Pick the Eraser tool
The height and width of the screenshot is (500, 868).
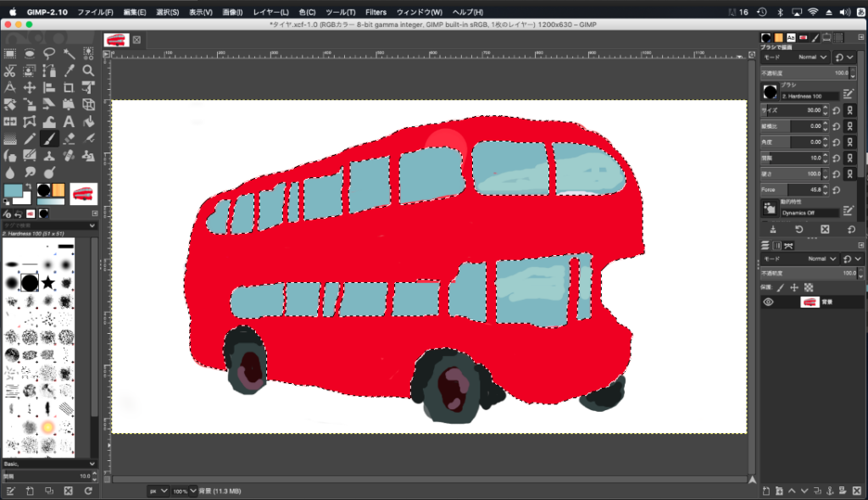click(x=70, y=139)
